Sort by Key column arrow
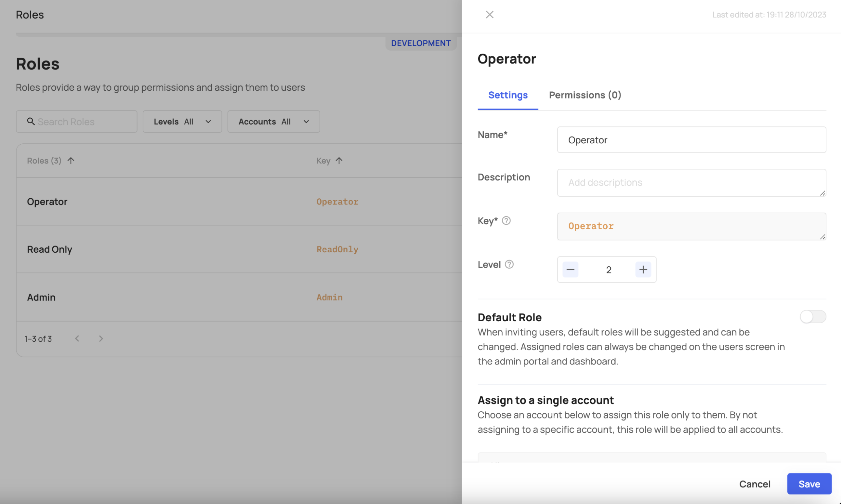Image resolution: width=841 pixels, height=504 pixels. 339,161
